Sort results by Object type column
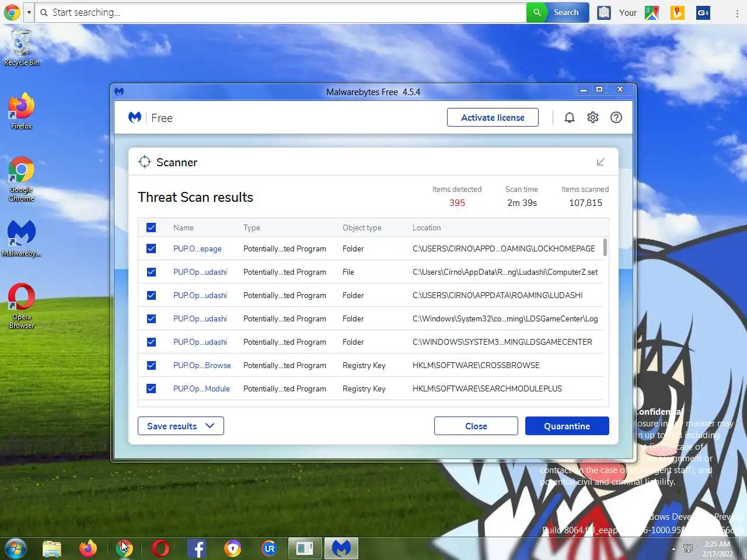This screenshot has width=747, height=560. pyautogui.click(x=362, y=228)
